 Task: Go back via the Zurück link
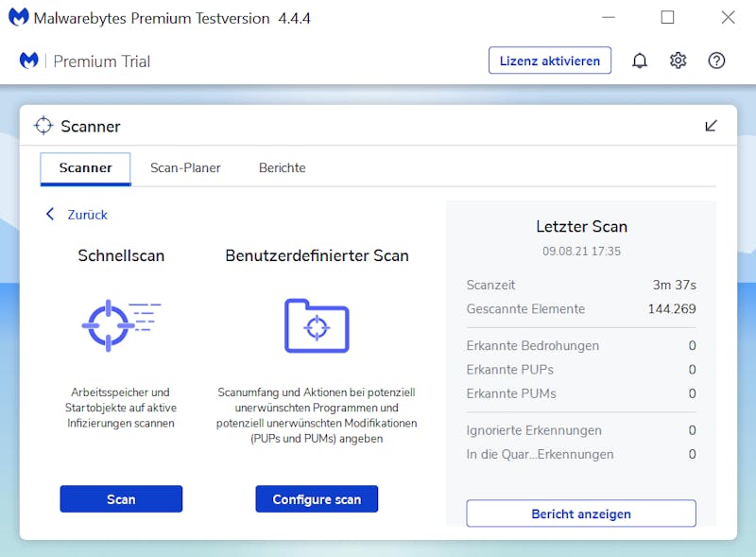(87, 215)
